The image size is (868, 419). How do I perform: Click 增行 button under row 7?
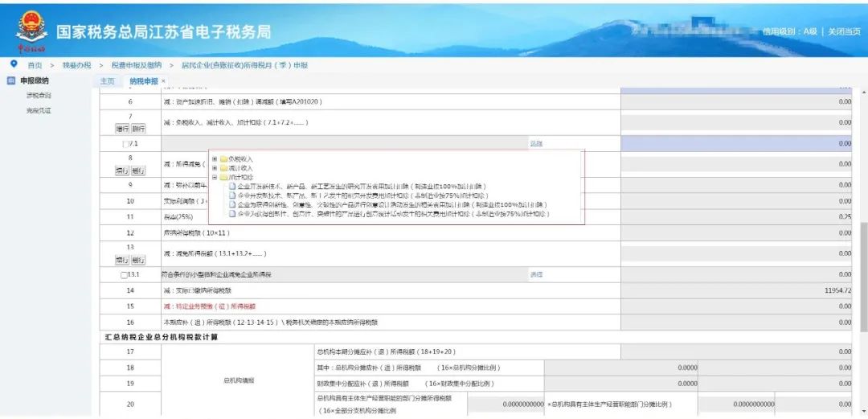point(122,129)
